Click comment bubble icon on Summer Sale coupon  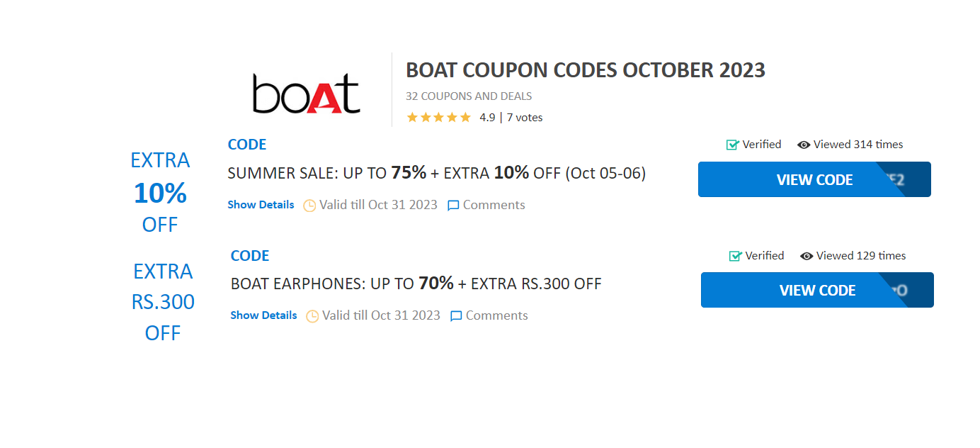[x=454, y=206]
